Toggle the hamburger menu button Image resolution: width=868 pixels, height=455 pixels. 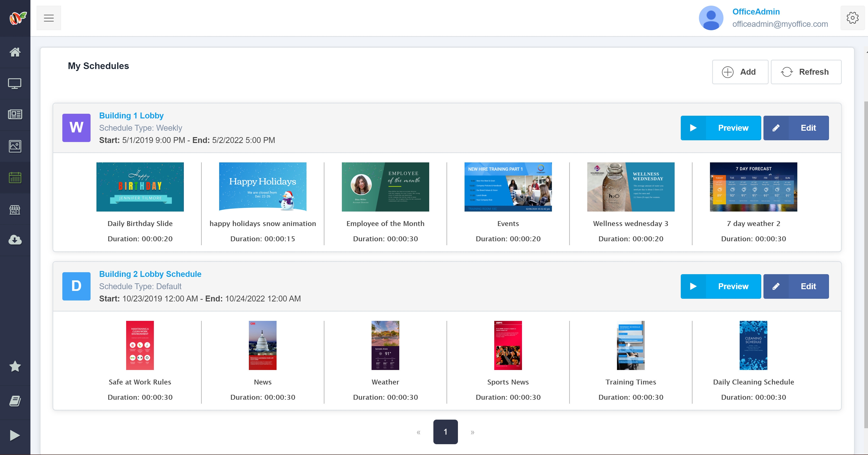(x=49, y=18)
